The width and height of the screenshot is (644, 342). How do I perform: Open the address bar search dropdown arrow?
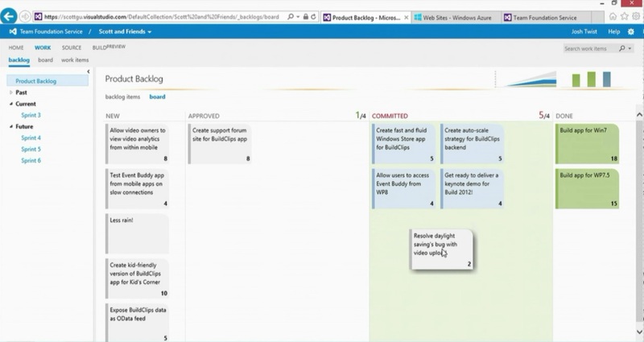(x=298, y=17)
